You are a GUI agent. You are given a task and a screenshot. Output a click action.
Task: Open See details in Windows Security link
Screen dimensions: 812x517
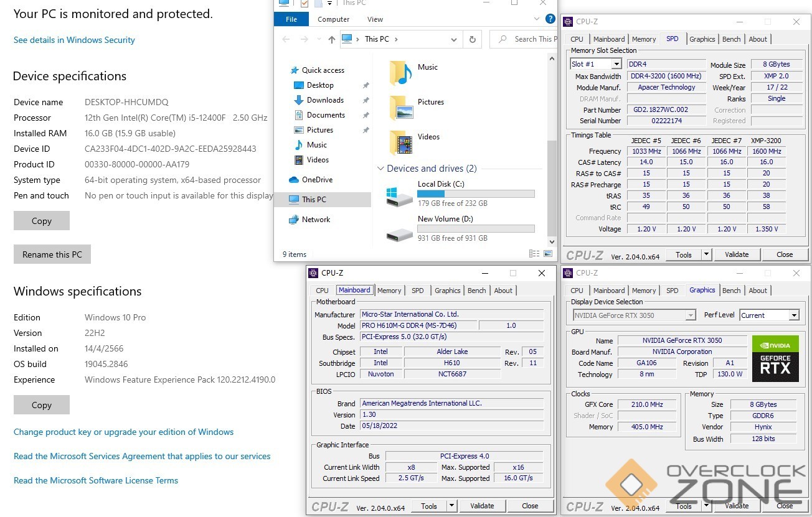pyautogui.click(x=74, y=40)
